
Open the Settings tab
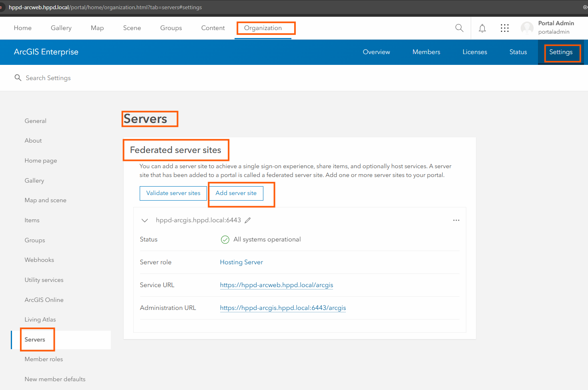(x=560, y=52)
